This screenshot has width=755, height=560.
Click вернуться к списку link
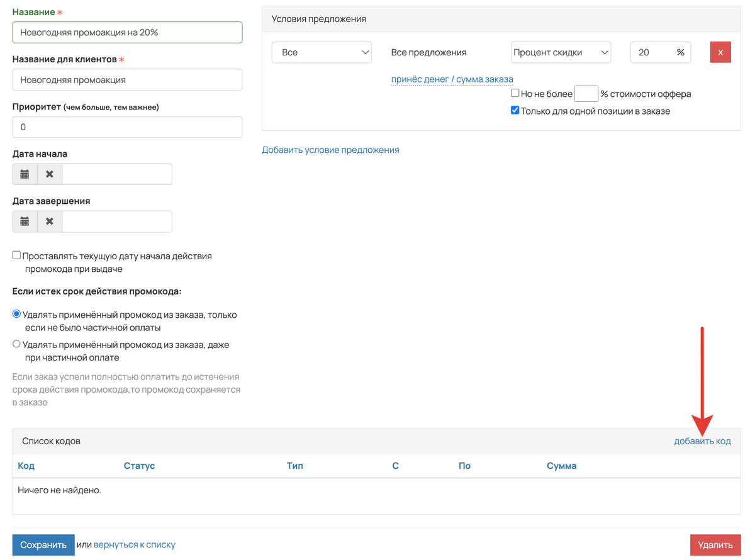coord(135,545)
